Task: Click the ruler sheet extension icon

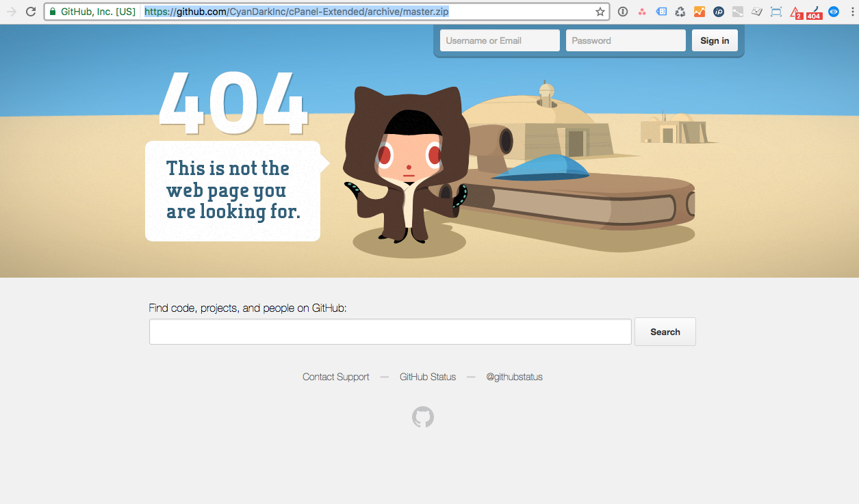Action: (x=757, y=12)
